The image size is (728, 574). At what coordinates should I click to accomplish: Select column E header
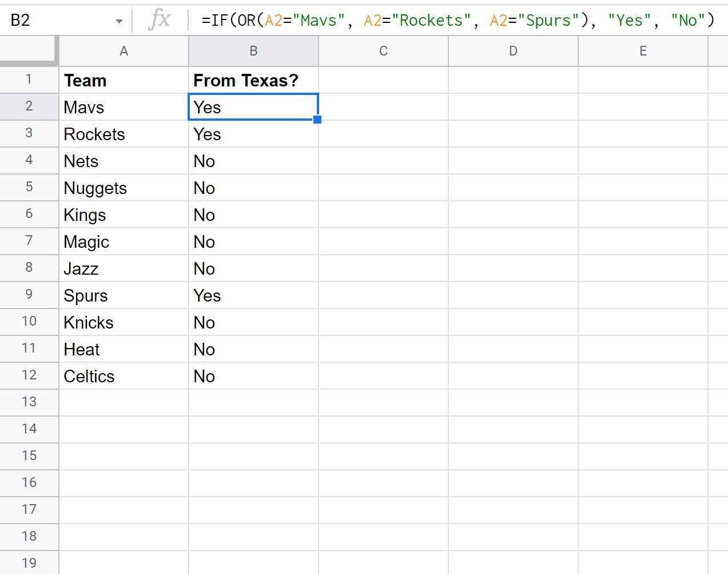coord(643,52)
